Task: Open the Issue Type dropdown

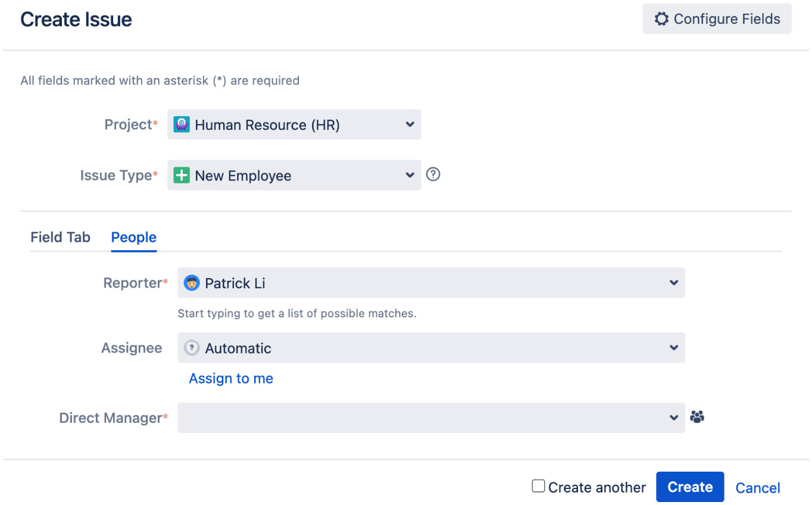Action: click(x=409, y=175)
